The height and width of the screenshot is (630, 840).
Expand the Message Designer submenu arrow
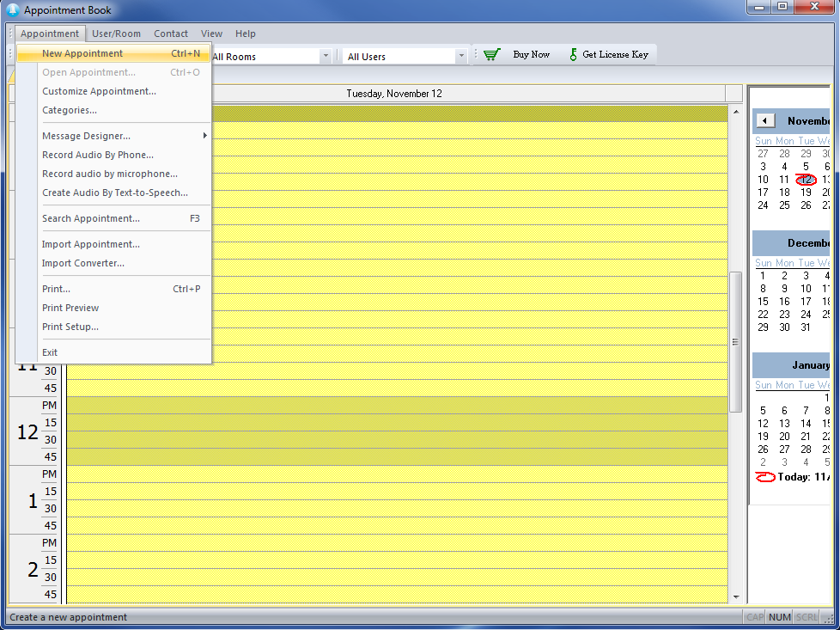tap(204, 136)
